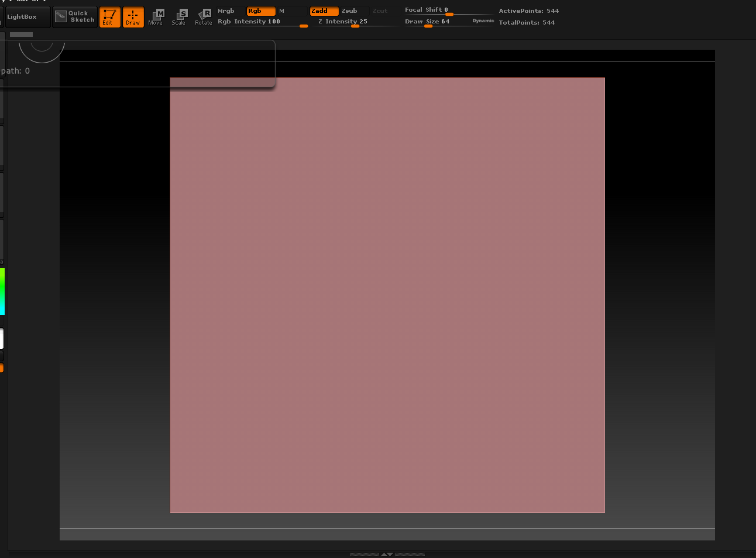Viewport: 756px width, 558px height.
Task: Select the orange color swatch at left edge
Action: tap(2, 368)
